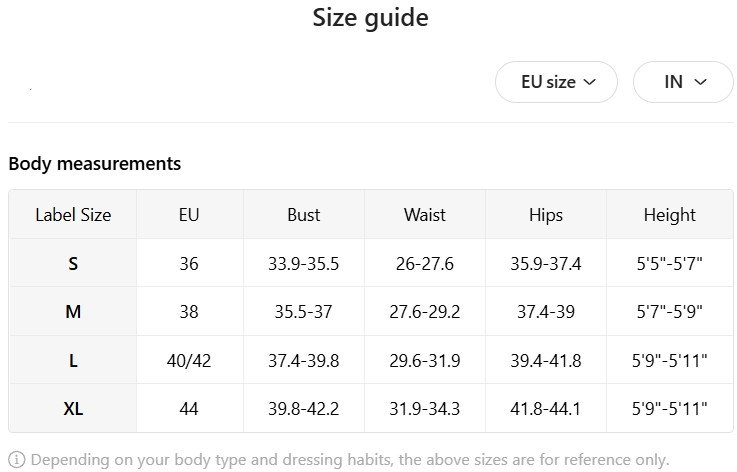Click the 5'5"-5'7" height cell
Viewport: 737px width, 472px height.
670,264
